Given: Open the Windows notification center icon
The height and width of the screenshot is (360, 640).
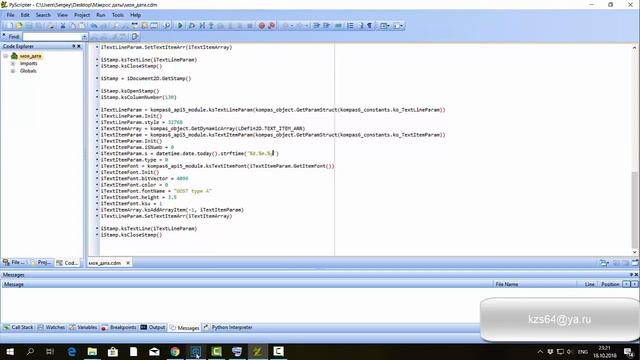Looking at the screenshot, I should pos(629,352).
